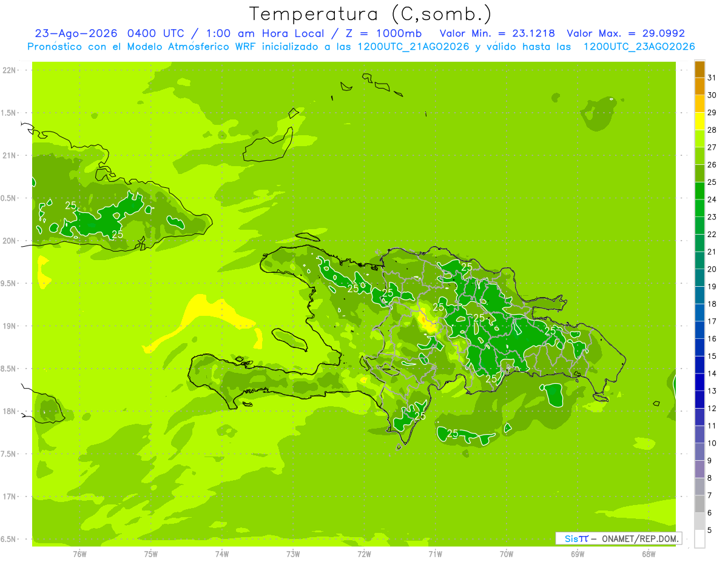Click the '68W' longitude axis label

(x=649, y=554)
